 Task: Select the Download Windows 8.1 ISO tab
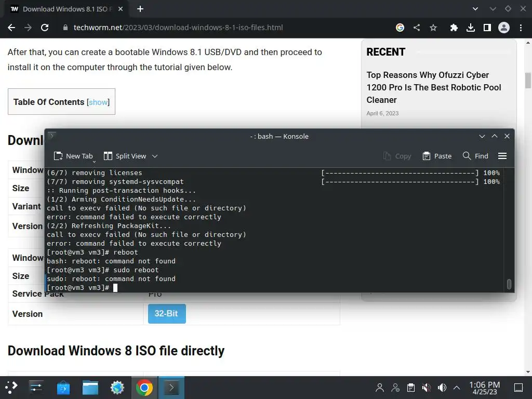click(x=66, y=9)
